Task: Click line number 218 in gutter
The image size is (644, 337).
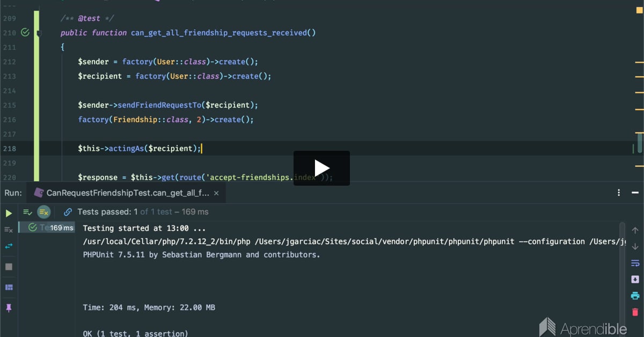Action: tap(9, 149)
